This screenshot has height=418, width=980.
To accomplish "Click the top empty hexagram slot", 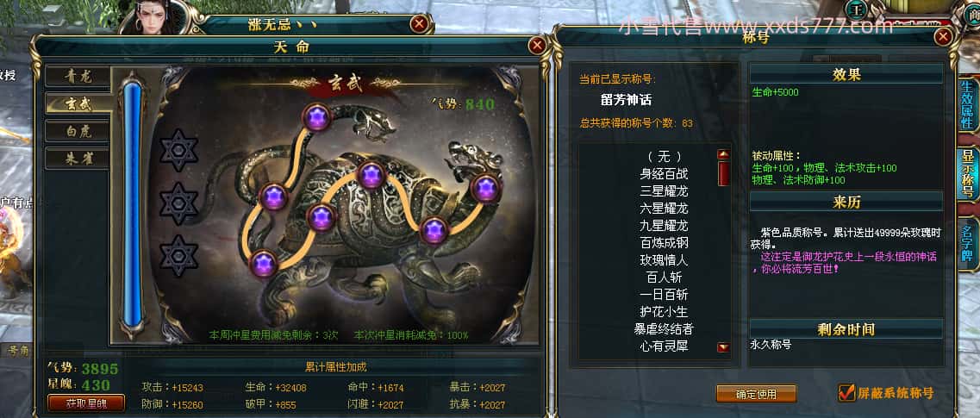I will [178, 151].
